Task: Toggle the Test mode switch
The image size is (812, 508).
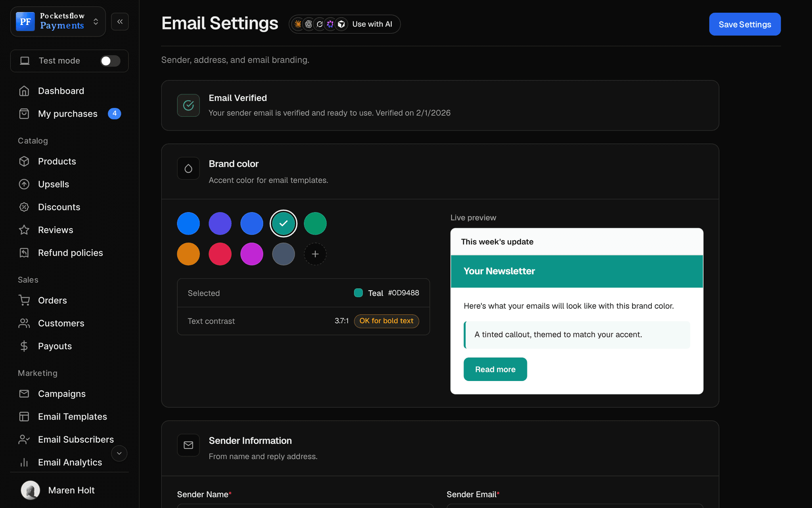Action: tap(110, 61)
